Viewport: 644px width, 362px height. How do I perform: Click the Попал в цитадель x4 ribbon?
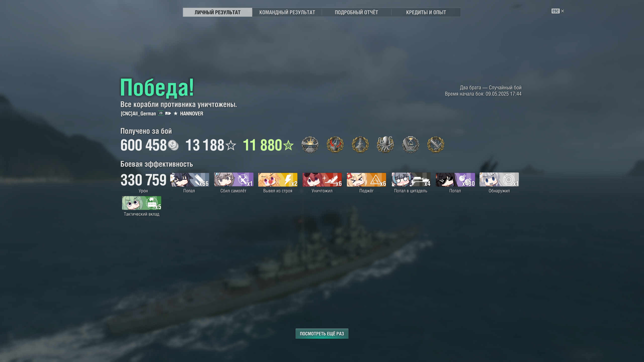click(411, 179)
